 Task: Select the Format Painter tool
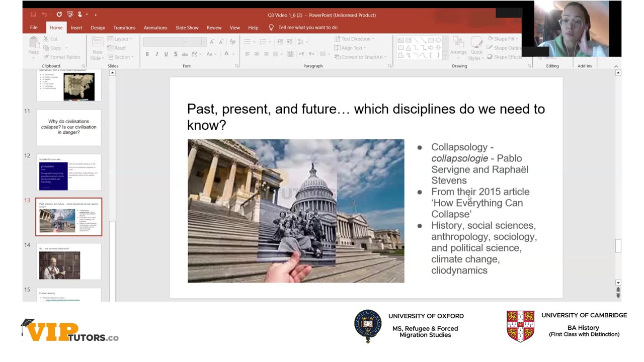tap(62, 57)
